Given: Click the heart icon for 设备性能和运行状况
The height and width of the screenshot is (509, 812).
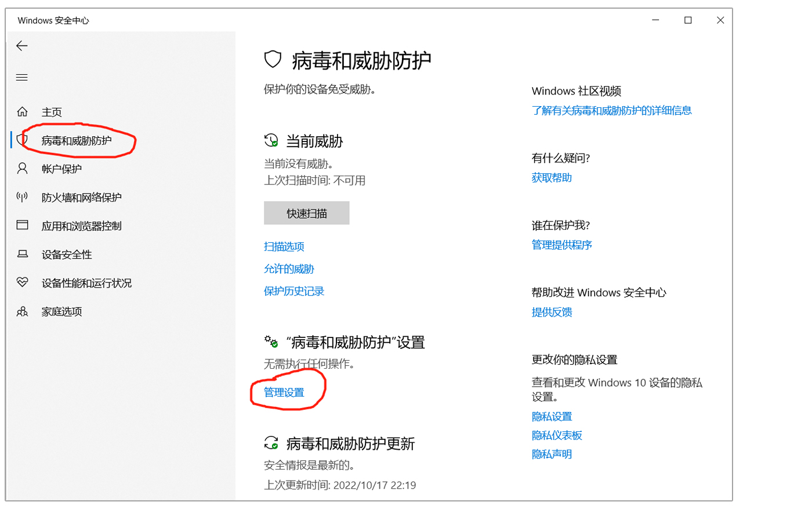Looking at the screenshot, I should pyautogui.click(x=22, y=282).
